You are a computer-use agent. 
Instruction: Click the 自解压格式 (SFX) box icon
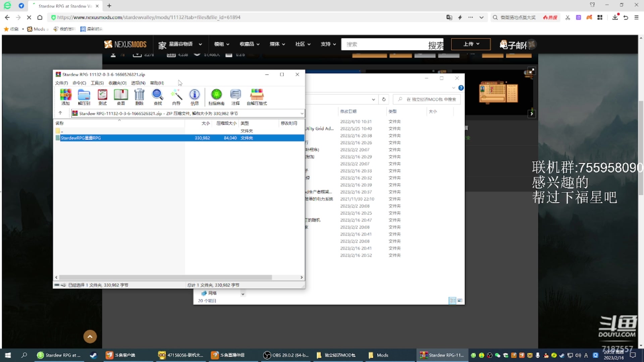click(x=257, y=97)
